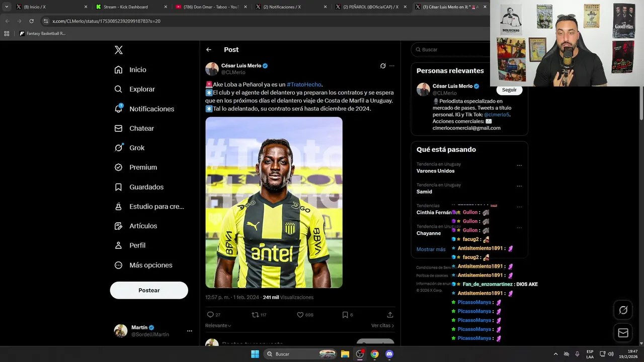This screenshot has height=362, width=644.
Task: Click César Luis Merlo author name on post
Action: [241, 66]
